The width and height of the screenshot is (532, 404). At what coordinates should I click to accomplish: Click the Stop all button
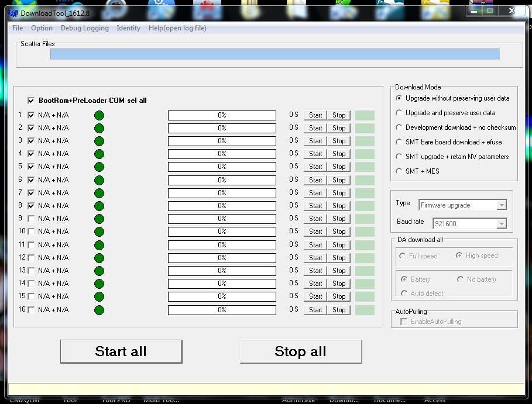301,351
